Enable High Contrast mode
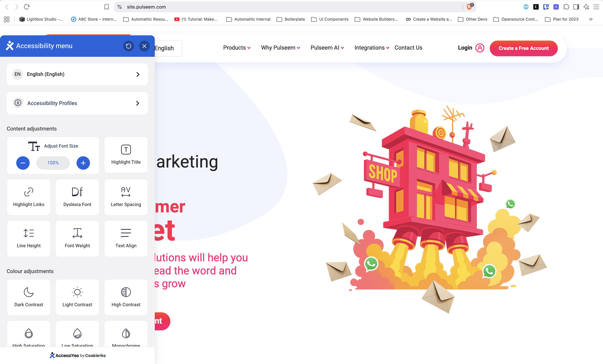This screenshot has width=603, height=364. tap(126, 297)
